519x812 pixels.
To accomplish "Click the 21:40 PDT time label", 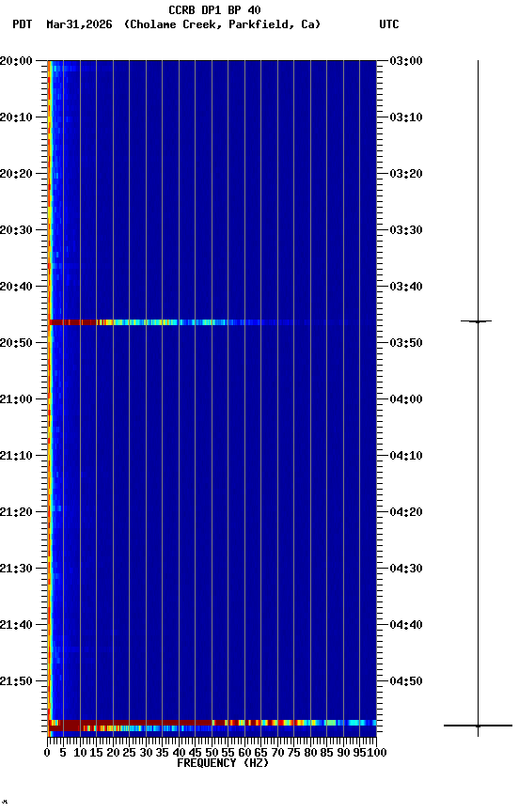I will 16,625.
